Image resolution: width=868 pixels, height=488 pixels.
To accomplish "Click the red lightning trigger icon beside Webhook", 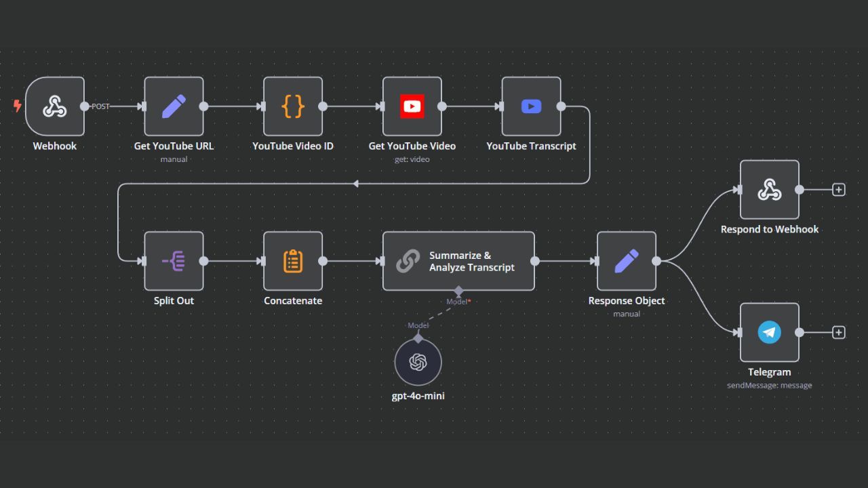I will [18, 106].
